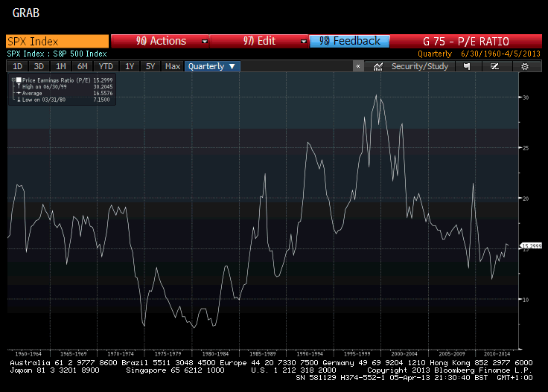The width and height of the screenshot is (548, 392).
Task: Expand the Actions dropdown menu
Action: (x=160, y=41)
